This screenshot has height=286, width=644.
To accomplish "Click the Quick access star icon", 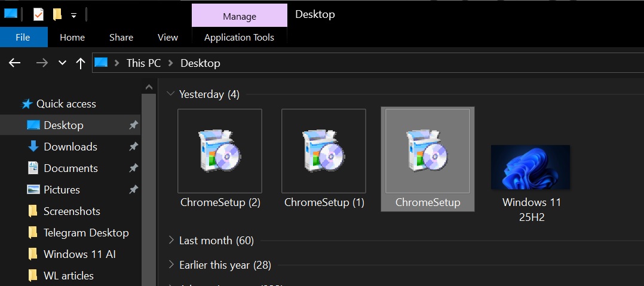I will [27, 104].
